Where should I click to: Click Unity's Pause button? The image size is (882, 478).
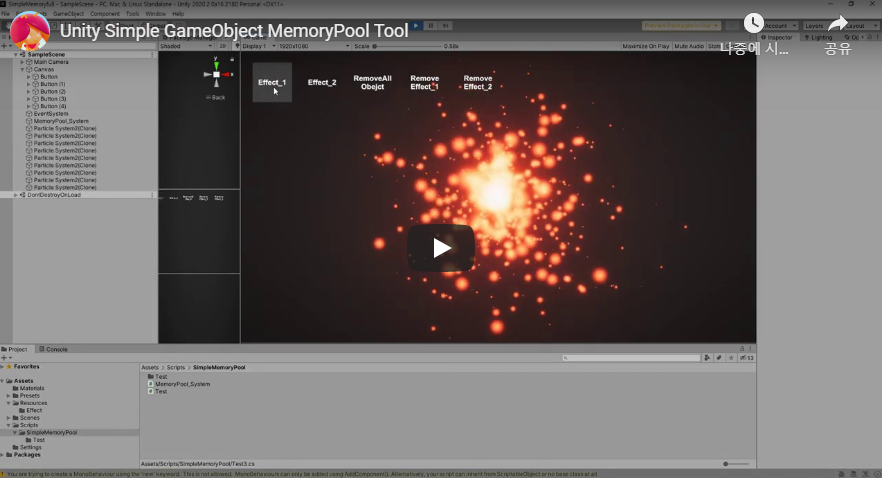[431, 25]
